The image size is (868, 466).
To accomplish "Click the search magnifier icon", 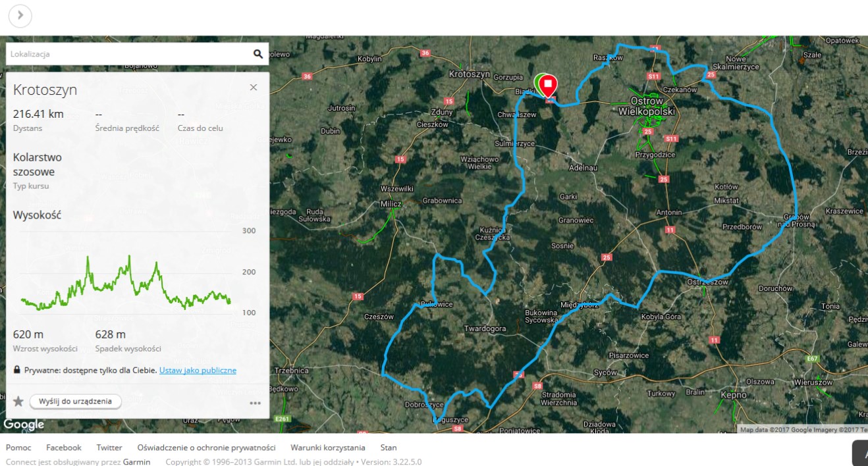I will click(258, 54).
